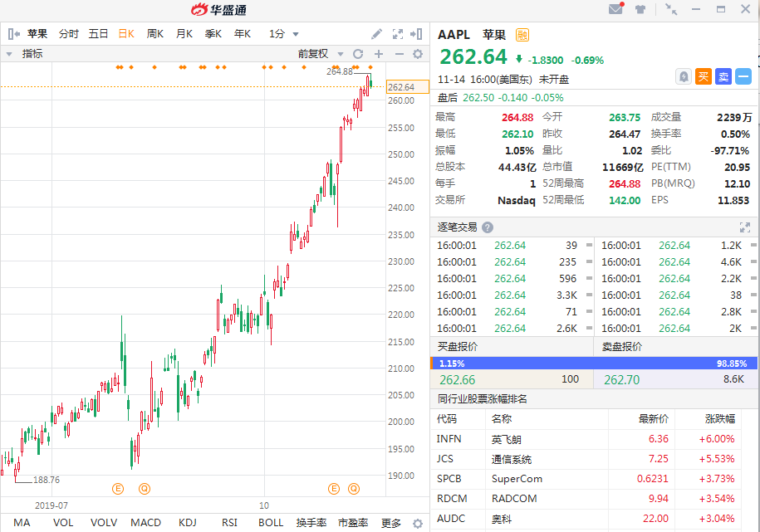
Task: Click the buy/sell ratio bar 1.15%
Action: [x=594, y=364]
